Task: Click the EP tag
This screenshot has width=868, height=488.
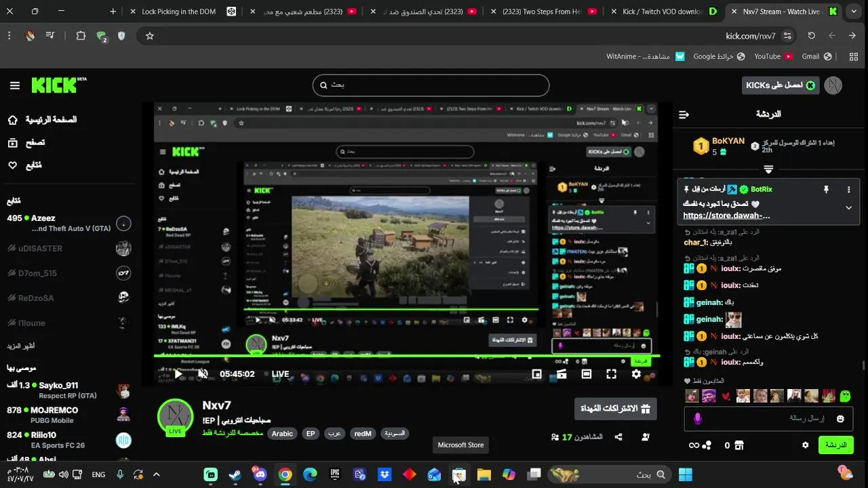Action: point(311,434)
